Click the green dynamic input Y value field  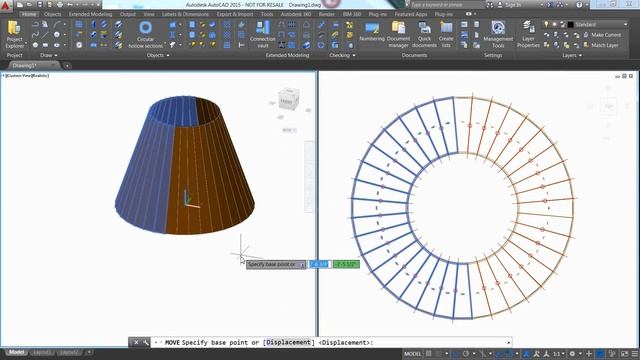tap(346, 264)
